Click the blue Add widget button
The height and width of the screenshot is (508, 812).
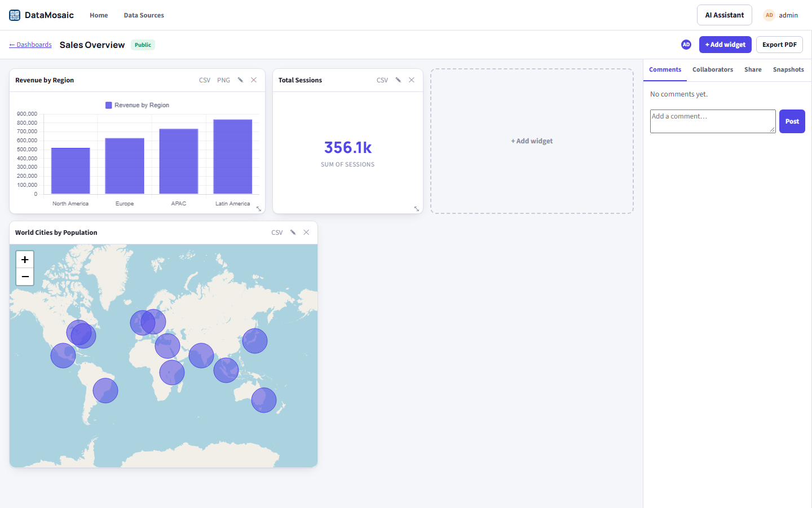[x=725, y=45]
